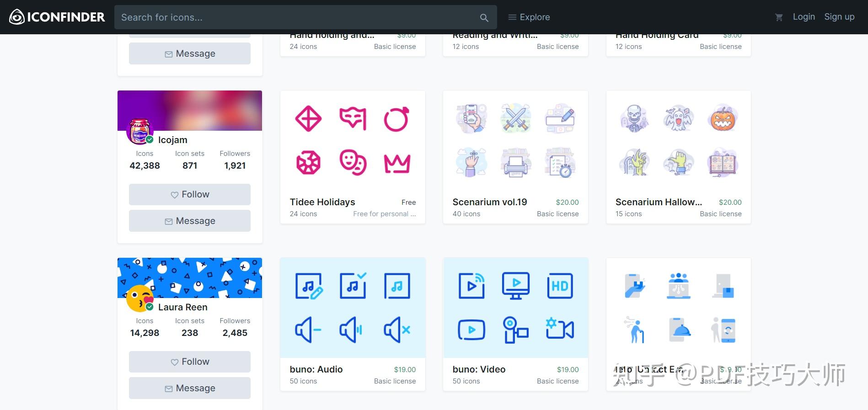Click 'Free for personal ...' license text
This screenshot has width=868, height=410.
coord(385,214)
